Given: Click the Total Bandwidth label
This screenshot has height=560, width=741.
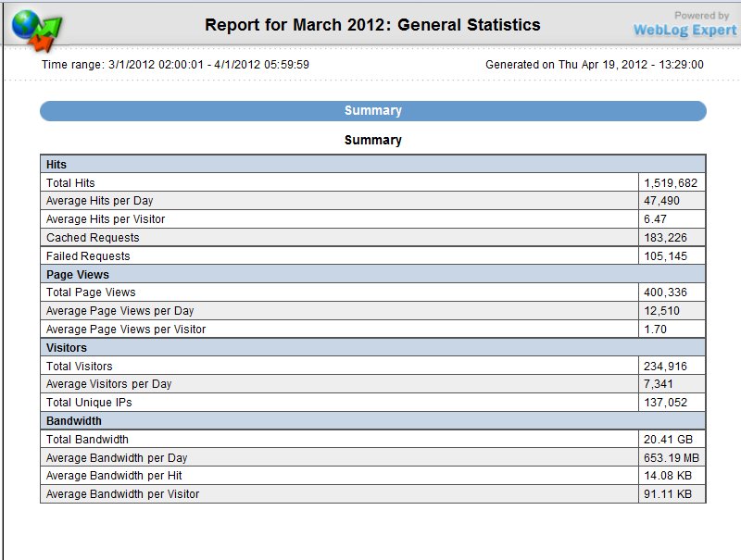Looking at the screenshot, I should pyautogui.click(x=87, y=439).
